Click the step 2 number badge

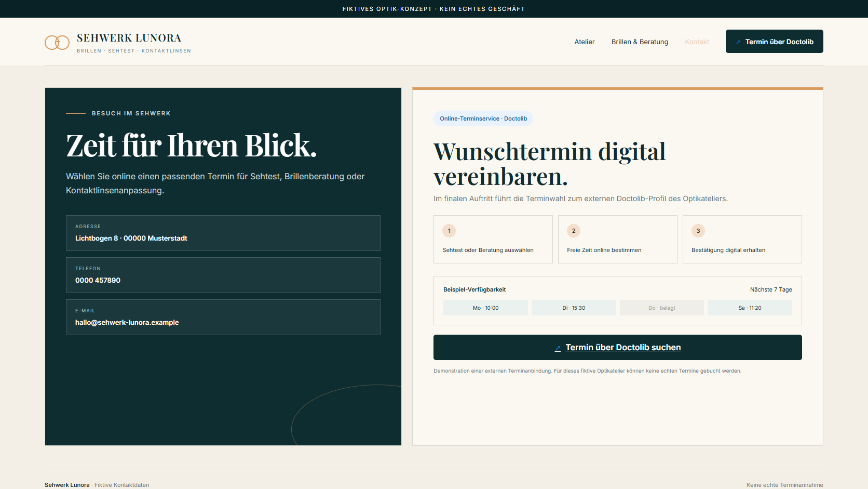[x=574, y=231]
